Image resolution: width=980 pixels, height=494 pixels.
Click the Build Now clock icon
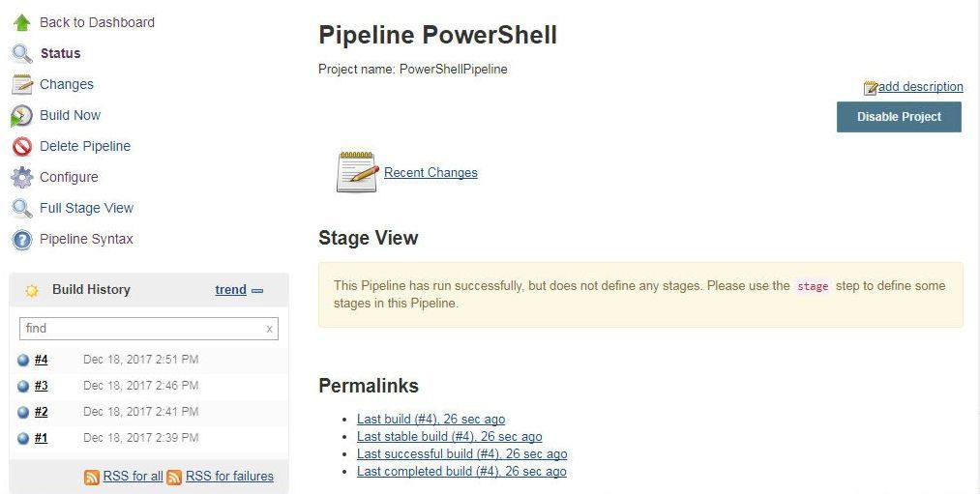tap(22, 116)
